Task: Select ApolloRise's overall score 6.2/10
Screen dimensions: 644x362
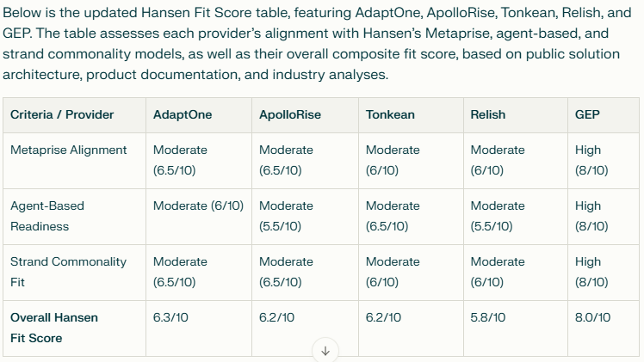Action: 276,317
